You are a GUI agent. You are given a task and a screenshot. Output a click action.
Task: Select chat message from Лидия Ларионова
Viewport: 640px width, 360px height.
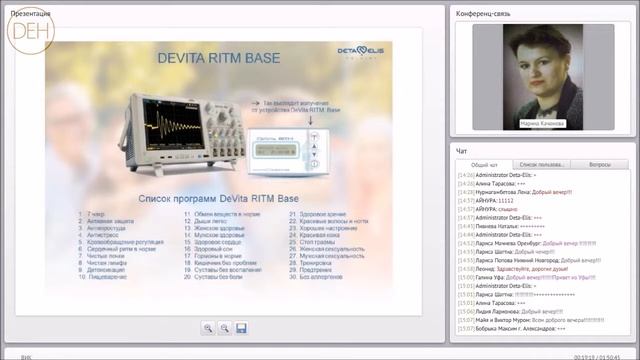pyautogui.click(x=510, y=311)
